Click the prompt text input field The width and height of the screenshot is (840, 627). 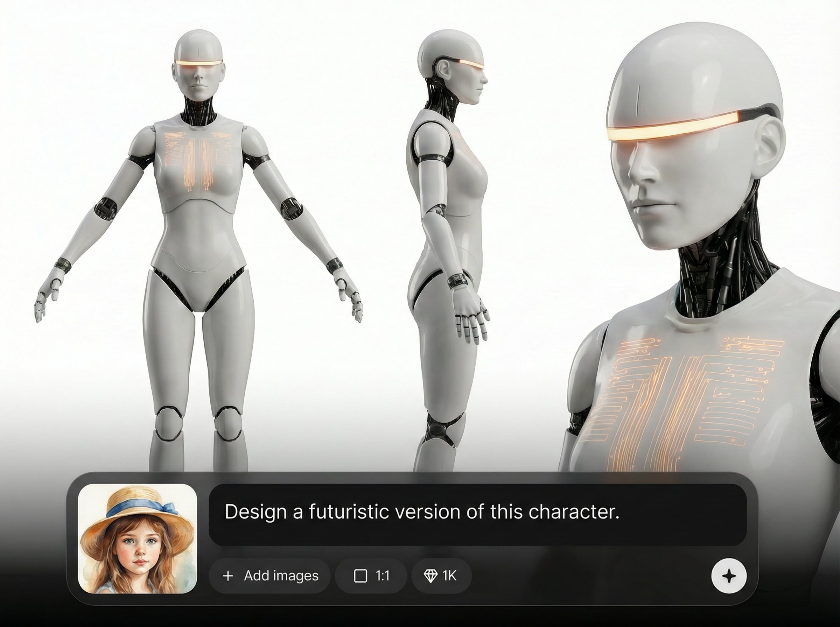point(477,514)
